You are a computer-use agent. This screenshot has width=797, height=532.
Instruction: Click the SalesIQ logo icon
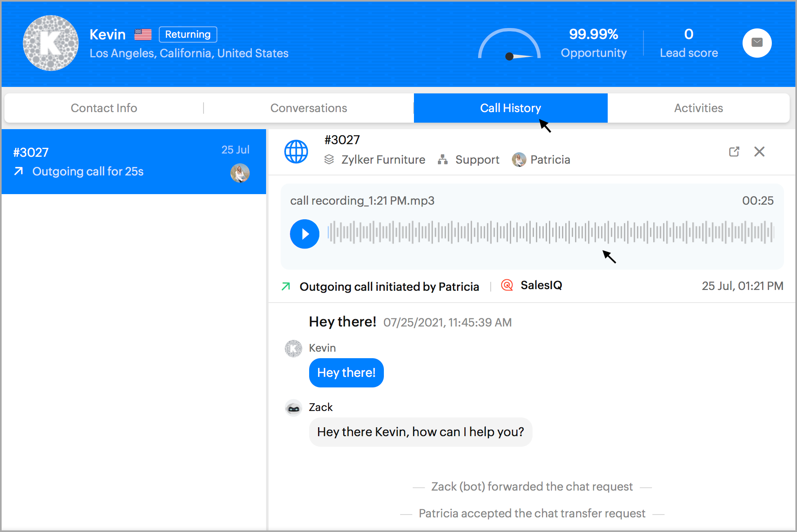click(507, 285)
